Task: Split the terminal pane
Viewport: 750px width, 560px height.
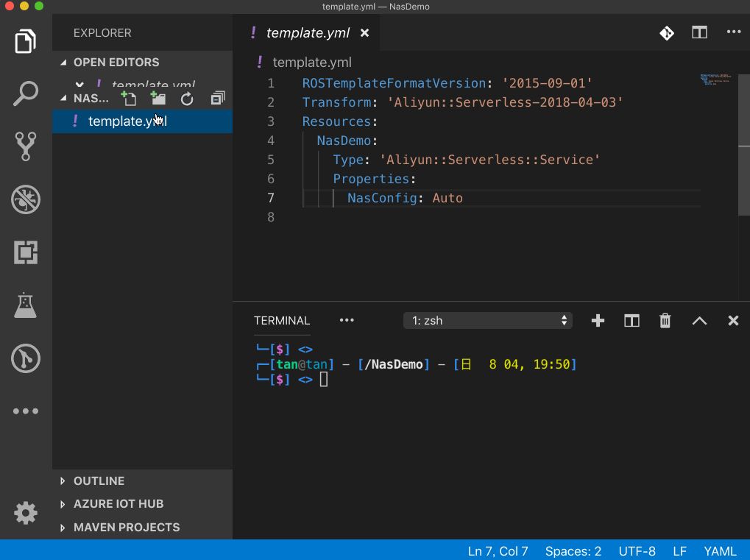Action: click(x=632, y=320)
